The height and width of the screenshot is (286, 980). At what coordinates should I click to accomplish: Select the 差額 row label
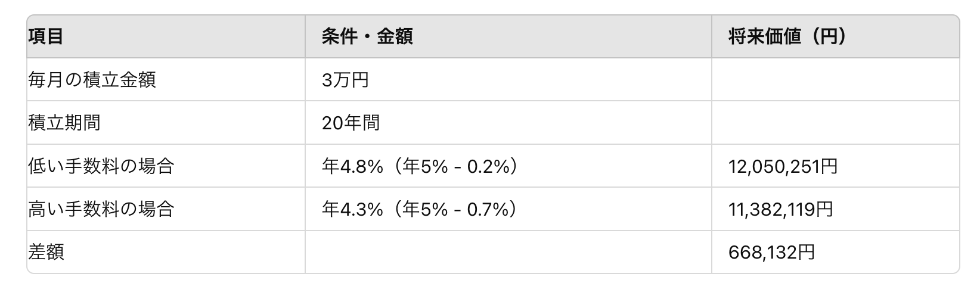(x=46, y=252)
